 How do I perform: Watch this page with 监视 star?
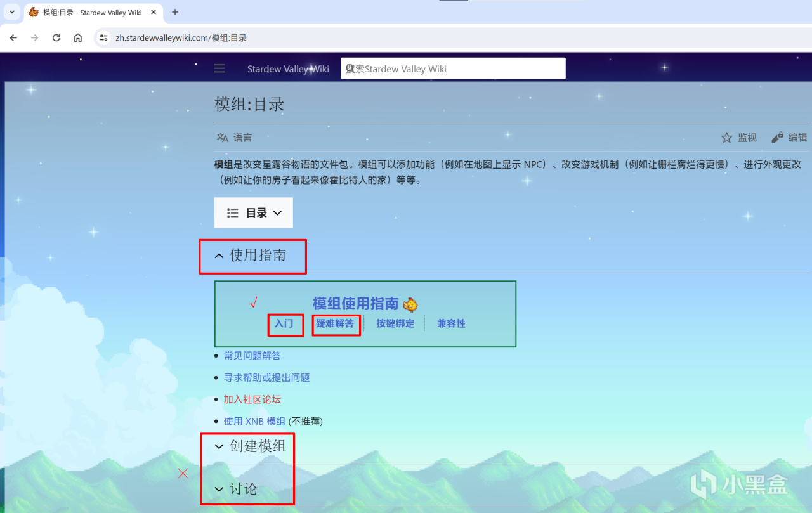pyautogui.click(x=727, y=138)
